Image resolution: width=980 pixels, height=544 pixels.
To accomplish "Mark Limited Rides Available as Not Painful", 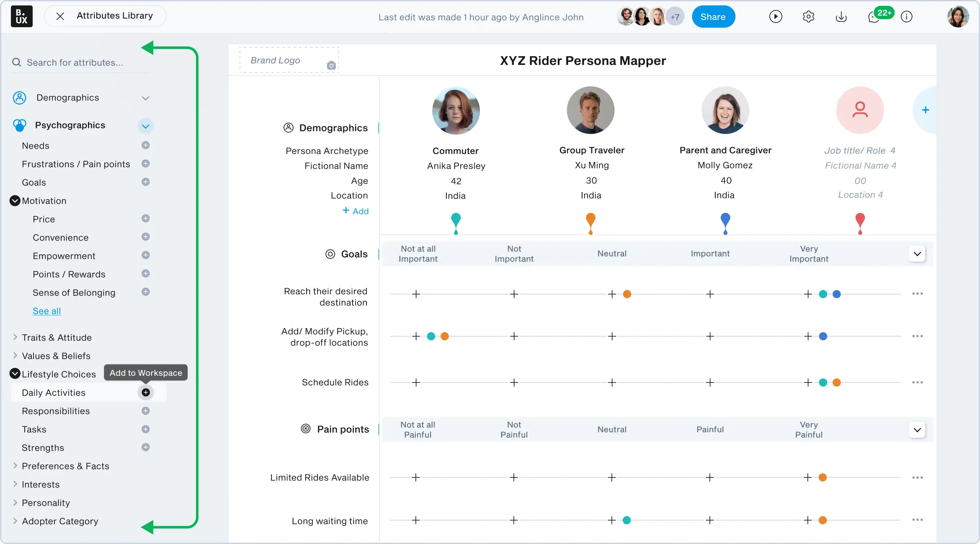I will pyautogui.click(x=514, y=477).
